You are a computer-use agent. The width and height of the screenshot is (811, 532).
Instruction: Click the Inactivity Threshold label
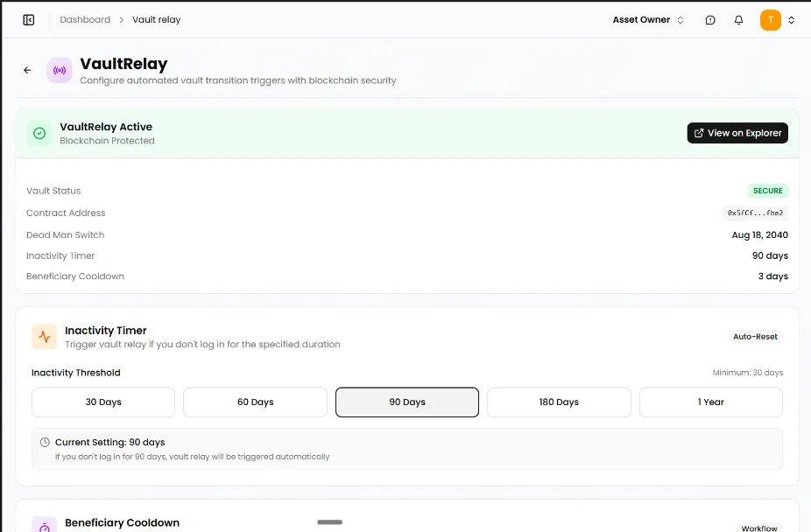[76, 373]
